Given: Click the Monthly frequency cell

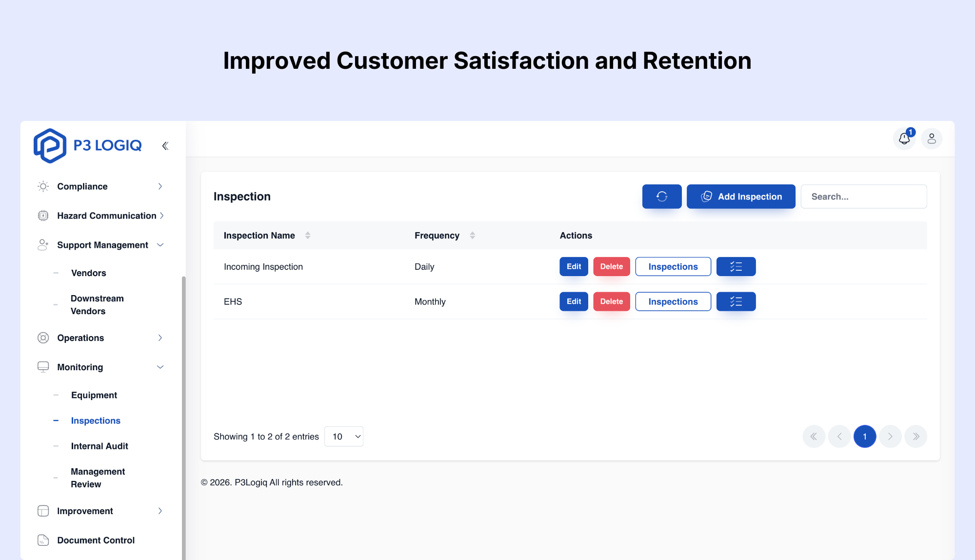Looking at the screenshot, I should (x=430, y=302).
